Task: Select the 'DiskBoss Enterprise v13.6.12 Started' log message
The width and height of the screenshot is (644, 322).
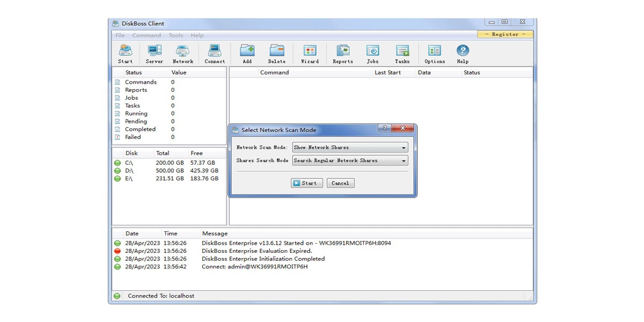Action: pyautogui.click(x=296, y=243)
